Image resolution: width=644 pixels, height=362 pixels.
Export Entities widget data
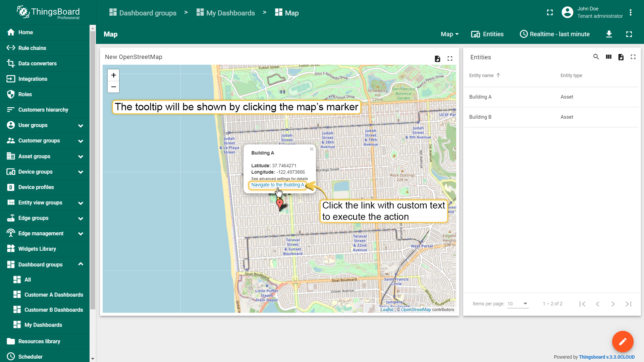coord(621,57)
